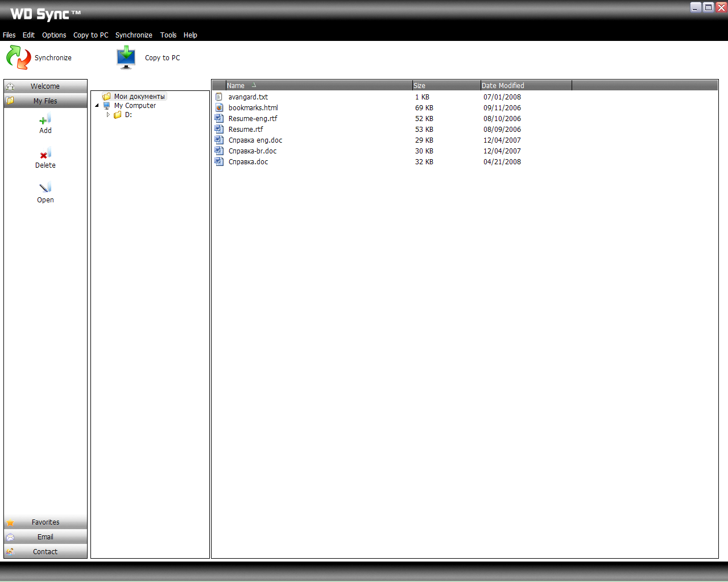Screen dimensions: 728x582
Task: Click the Мои документы folder icon
Action: tap(106, 97)
